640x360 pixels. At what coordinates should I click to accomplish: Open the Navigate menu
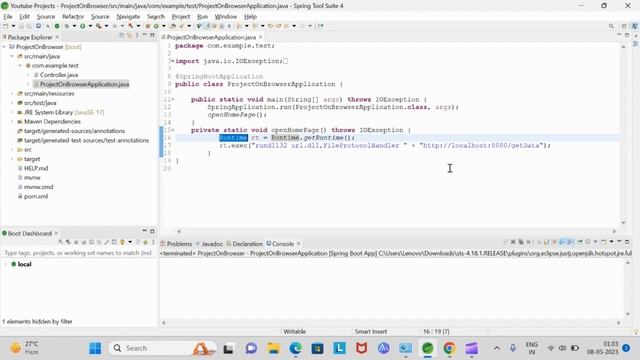(x=128, y=17)
